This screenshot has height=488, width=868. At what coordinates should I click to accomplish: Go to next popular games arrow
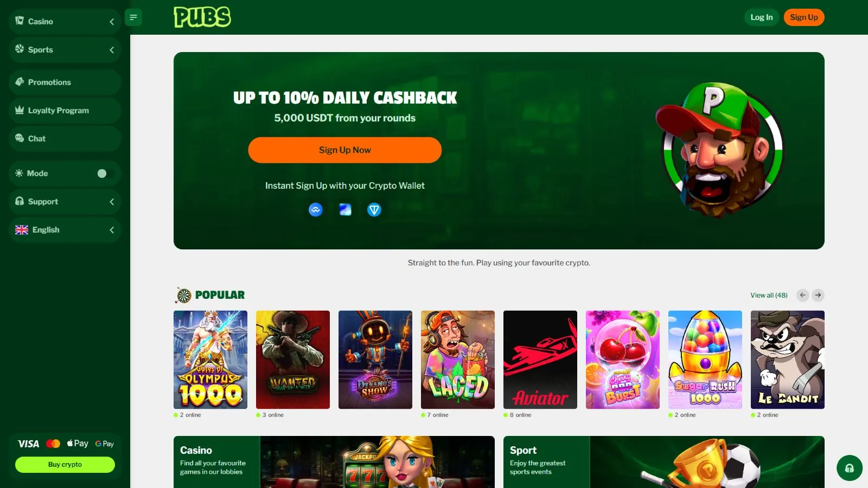[x=818, y=295]
